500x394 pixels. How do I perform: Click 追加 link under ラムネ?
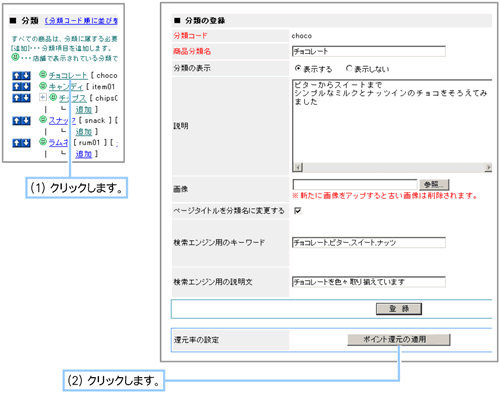84,154
